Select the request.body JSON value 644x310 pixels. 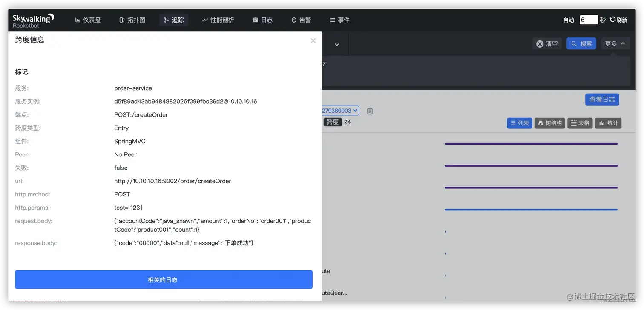(x=213, y=225)
